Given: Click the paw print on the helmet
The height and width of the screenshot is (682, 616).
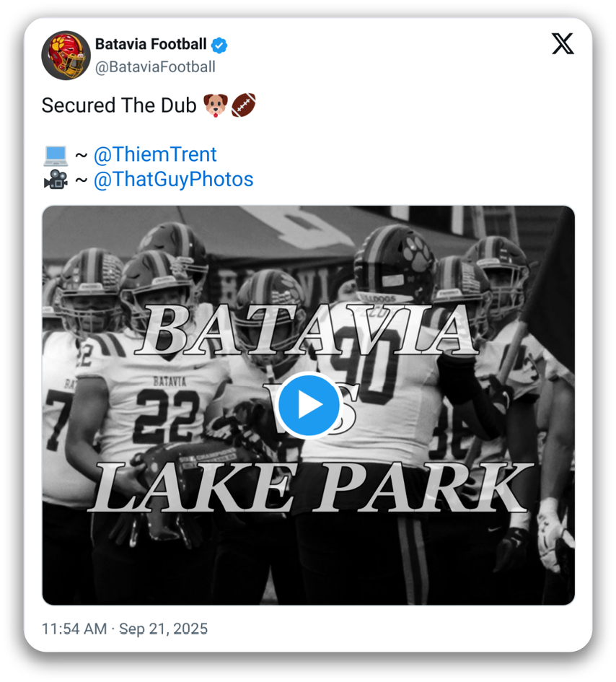Looking at the screenshot, I should pyautogui.click(x=415, y=258).
